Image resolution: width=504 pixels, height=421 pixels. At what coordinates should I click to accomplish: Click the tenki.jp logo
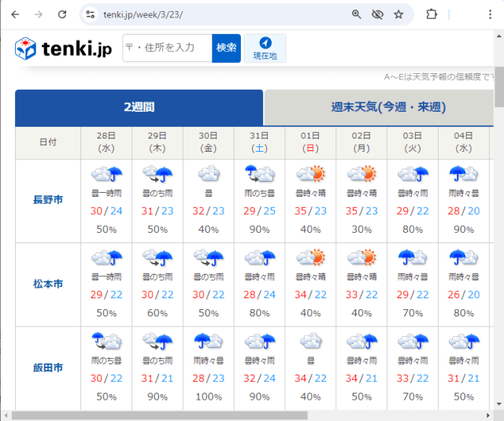coord(63,49)
